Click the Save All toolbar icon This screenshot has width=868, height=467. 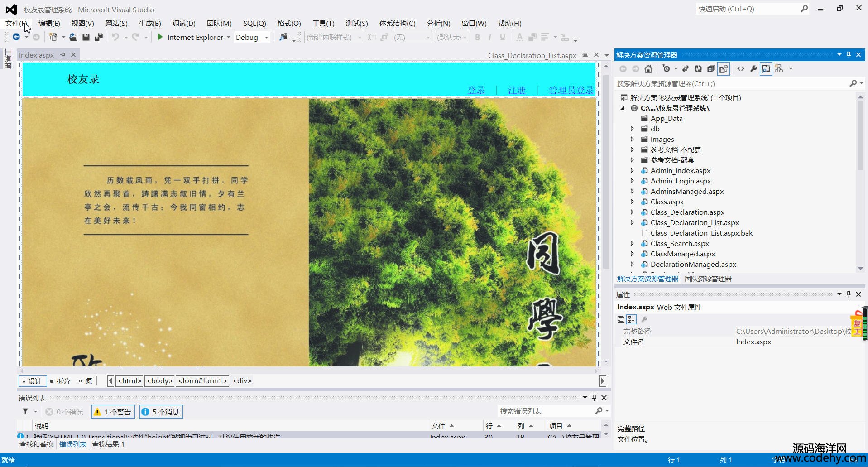click(x=98, y=37)
